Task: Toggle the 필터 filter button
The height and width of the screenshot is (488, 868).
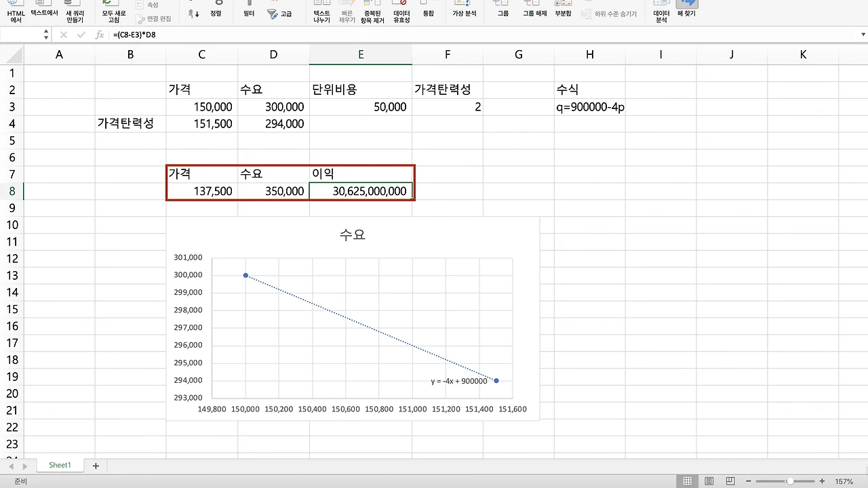Action: 249,10
